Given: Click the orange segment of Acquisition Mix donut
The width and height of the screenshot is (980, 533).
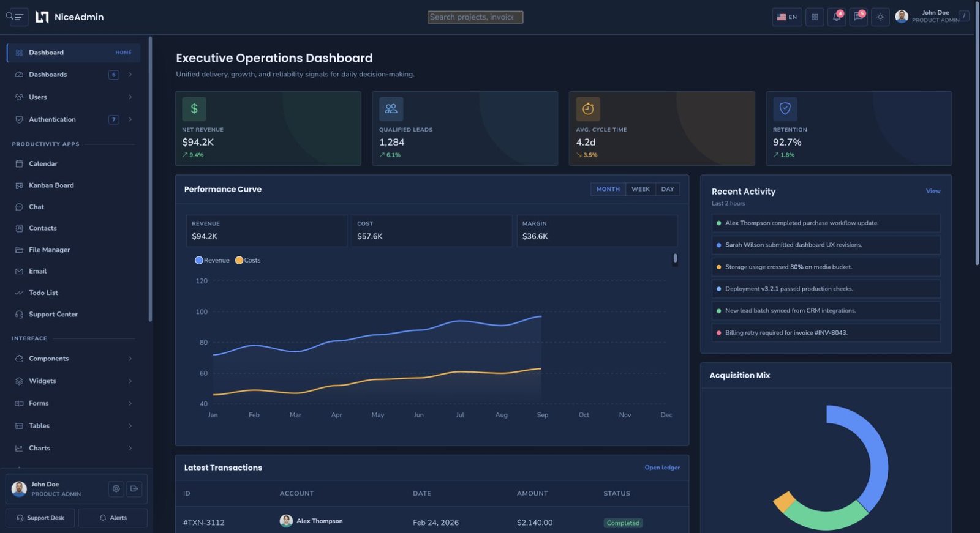Looking at the screenshot, I should tap(784, 501).
